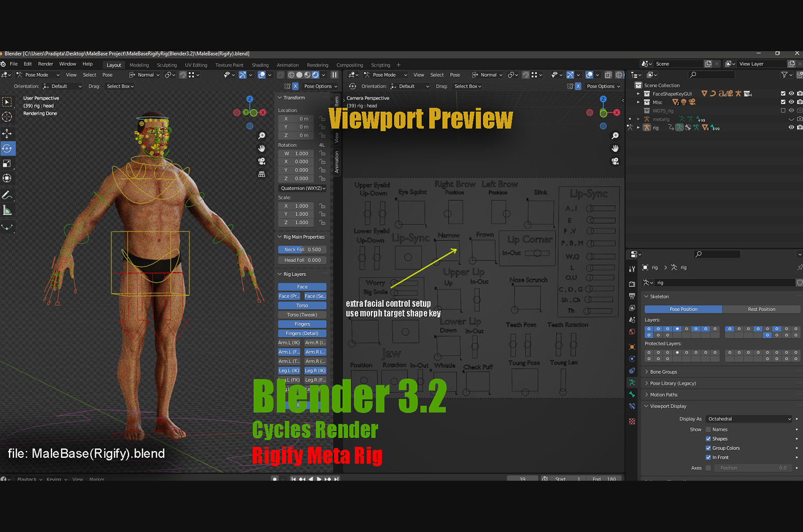Enable the Axes checkbox
803x532 pixels.
(708, 468)
